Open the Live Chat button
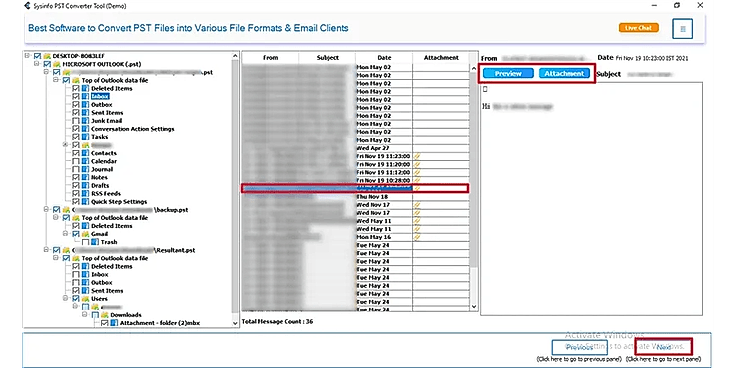 [x=638, y=28]
